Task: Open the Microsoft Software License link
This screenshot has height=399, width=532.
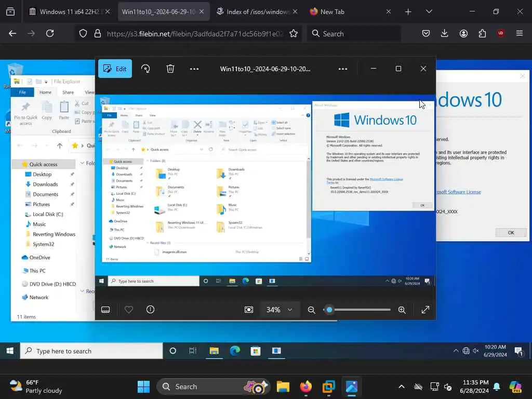Action: (459, 192)
